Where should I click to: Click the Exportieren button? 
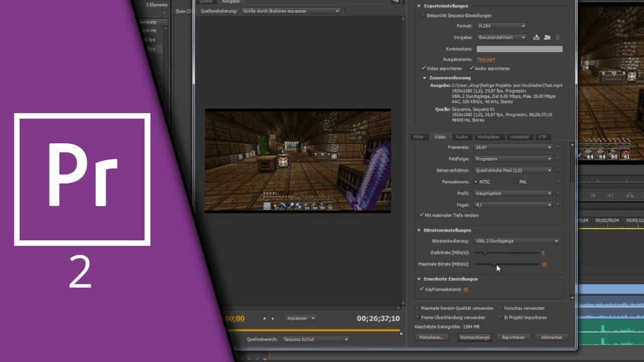(x=513, y=337)
